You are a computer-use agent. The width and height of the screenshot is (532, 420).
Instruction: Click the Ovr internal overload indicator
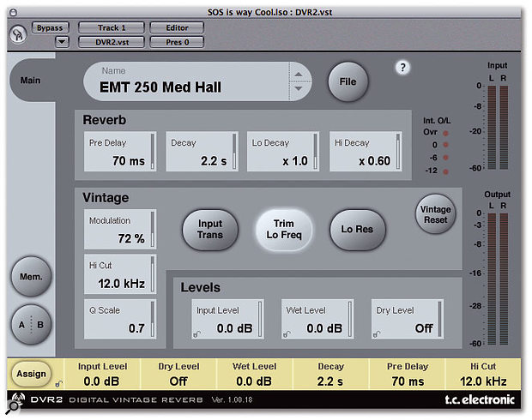click(445, 133)
